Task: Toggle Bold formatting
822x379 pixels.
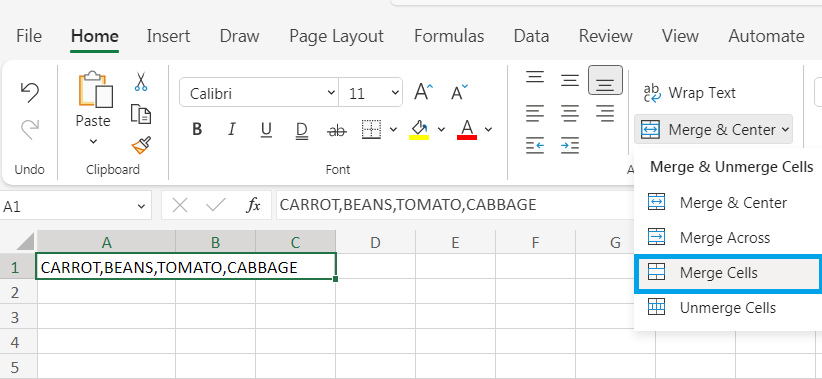Action: (197, 129)
